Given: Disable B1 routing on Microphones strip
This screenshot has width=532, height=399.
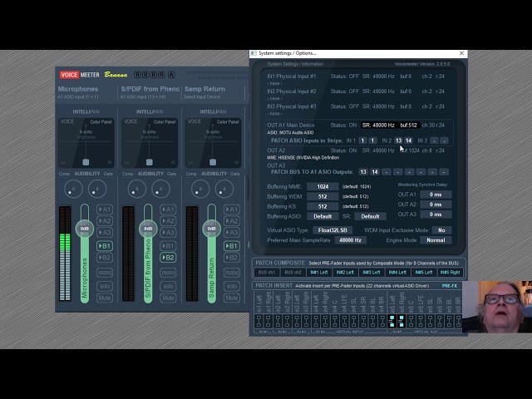Looking at the screenshot, I should 105,246.
